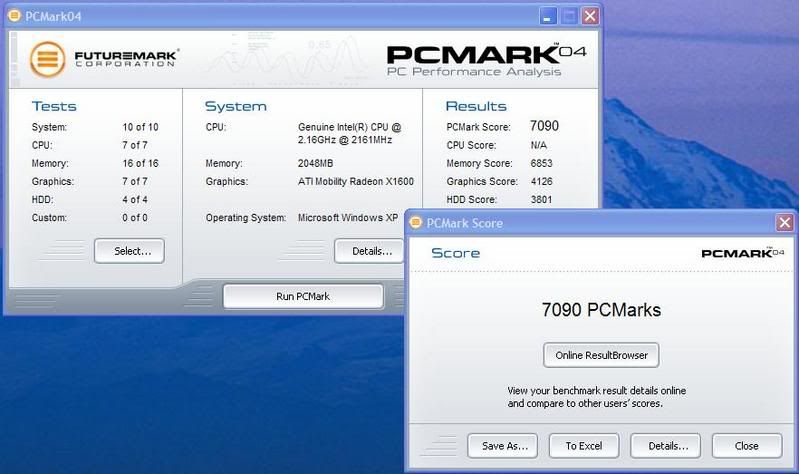Click 'View your benchmark result details online' text
Image resolution: width=799 pixels, height=474 pixels.
[x=597, y=390]
